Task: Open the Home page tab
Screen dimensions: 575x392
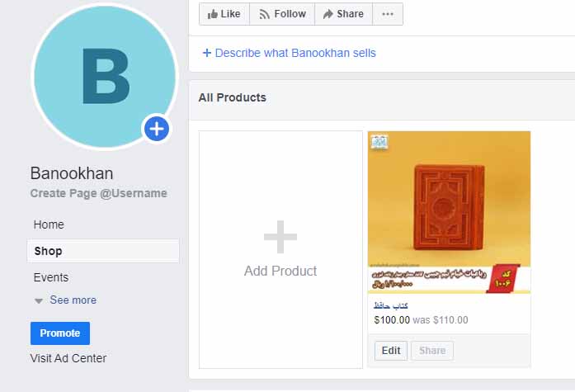Action: click(49, 224)
